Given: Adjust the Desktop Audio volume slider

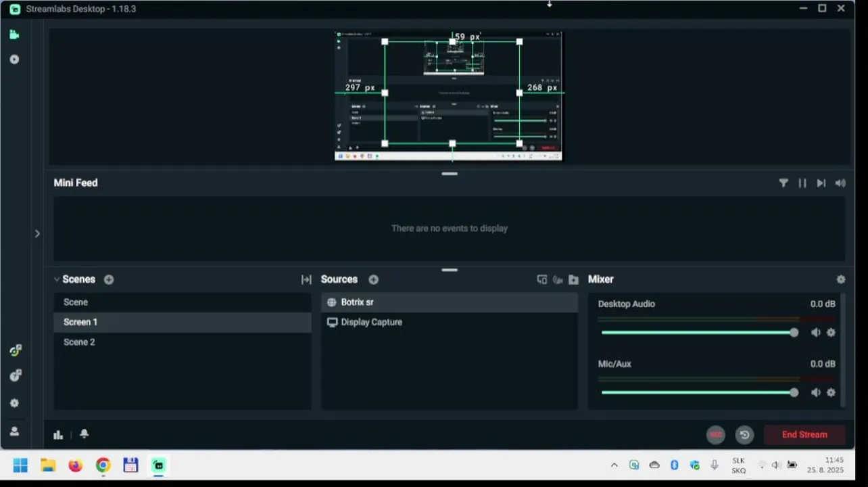Looking at the screenshot, I should click(700, 332).
